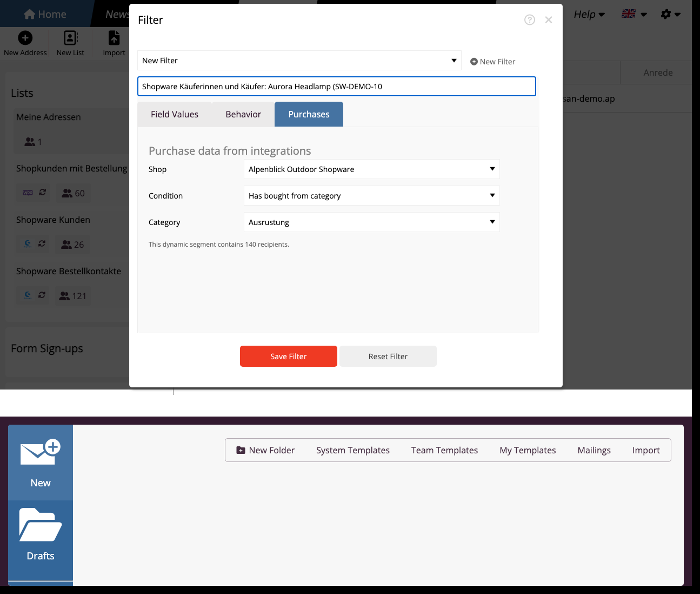Image resolution: width=700 pixels, height=594 pixels.
Task: Click the WooCommerce icon under Shopkunden mit Bestellung
Action: point(28,193)
